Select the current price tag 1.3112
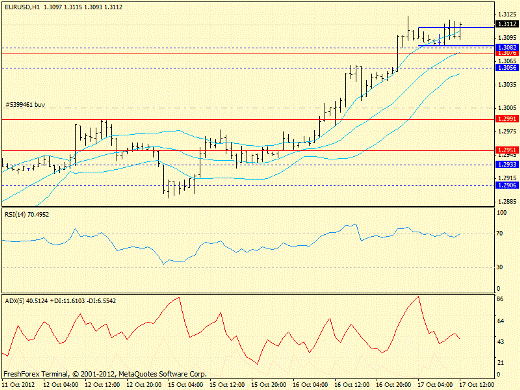 [x=507, y=24]
